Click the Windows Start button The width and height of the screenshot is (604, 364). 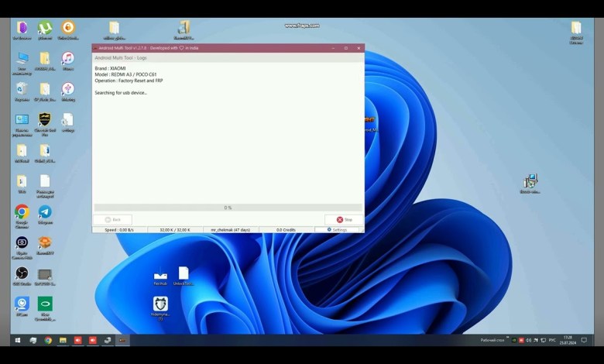coord(16,340)
